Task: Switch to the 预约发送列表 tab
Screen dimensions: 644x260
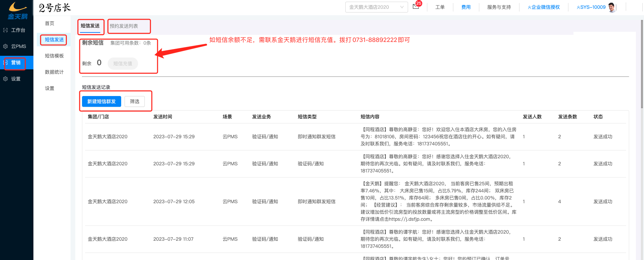Action: pos(124,26)
